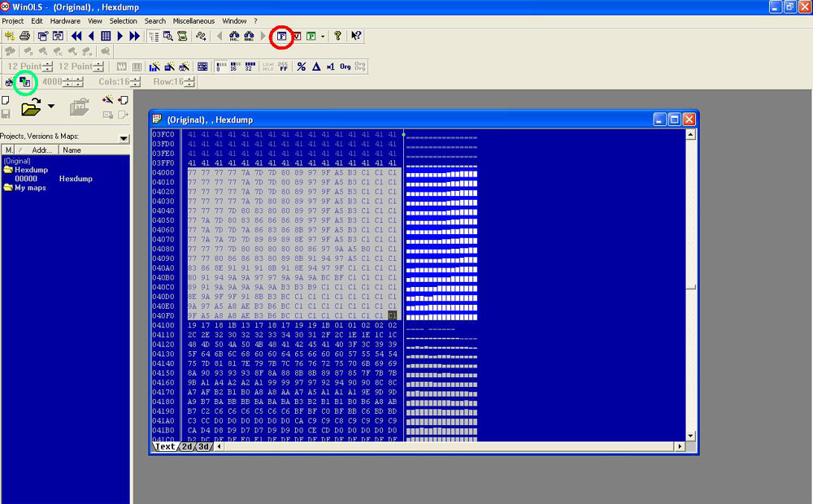Click the map list view icon
This screenshot has height=504, width=813.
pyautogui.click(x=154, y=36)
